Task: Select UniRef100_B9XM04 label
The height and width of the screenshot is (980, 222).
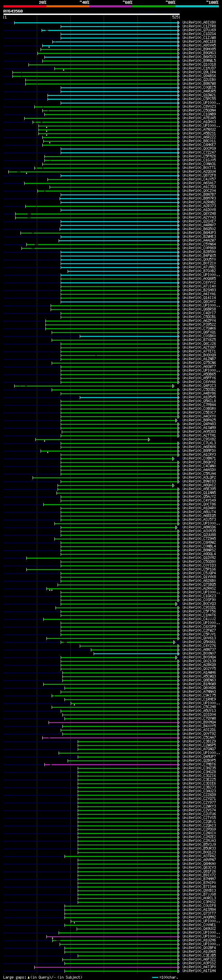Action: pyautogui.click(x=199, y=723)
